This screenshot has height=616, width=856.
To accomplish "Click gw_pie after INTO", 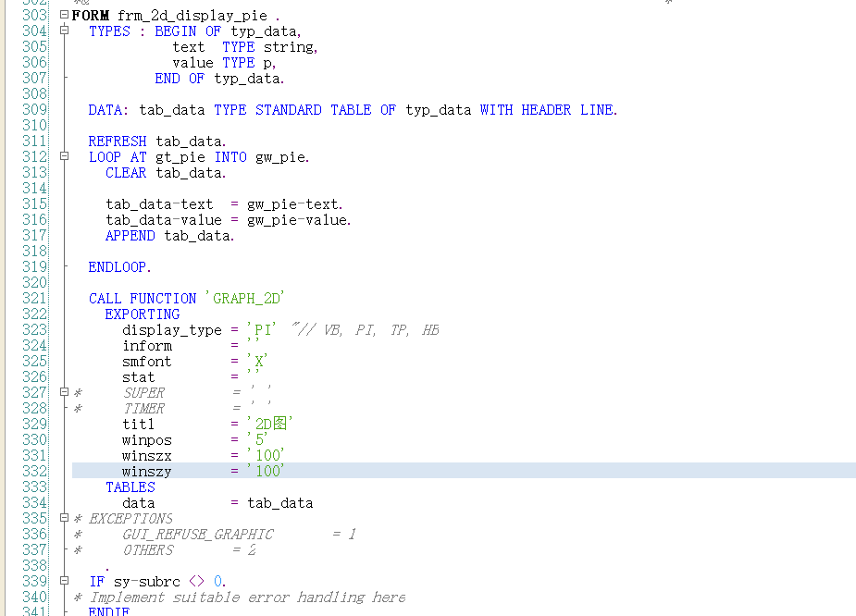I will pos(282,157).
